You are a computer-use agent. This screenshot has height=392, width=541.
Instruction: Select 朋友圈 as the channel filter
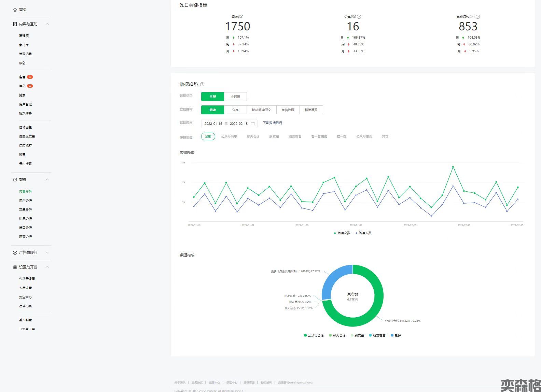point(274,136)
